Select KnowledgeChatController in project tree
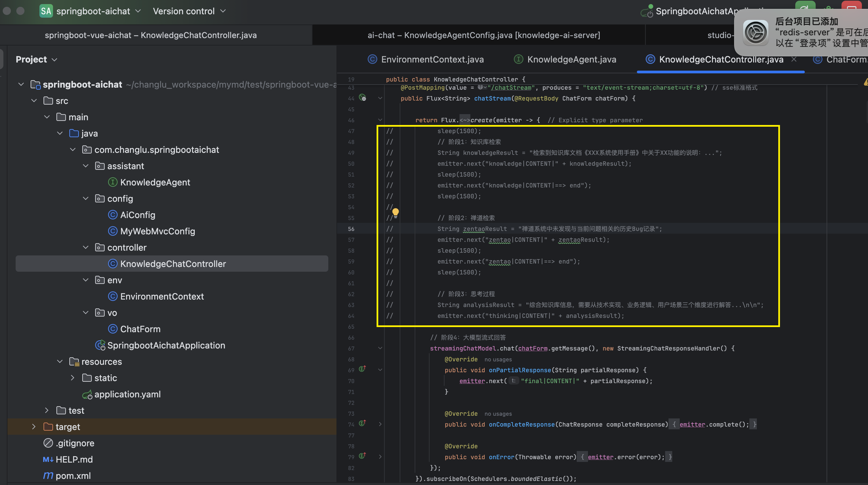Image resolution: width=868 pixels, height=485 pixels. tap(172, 264)
